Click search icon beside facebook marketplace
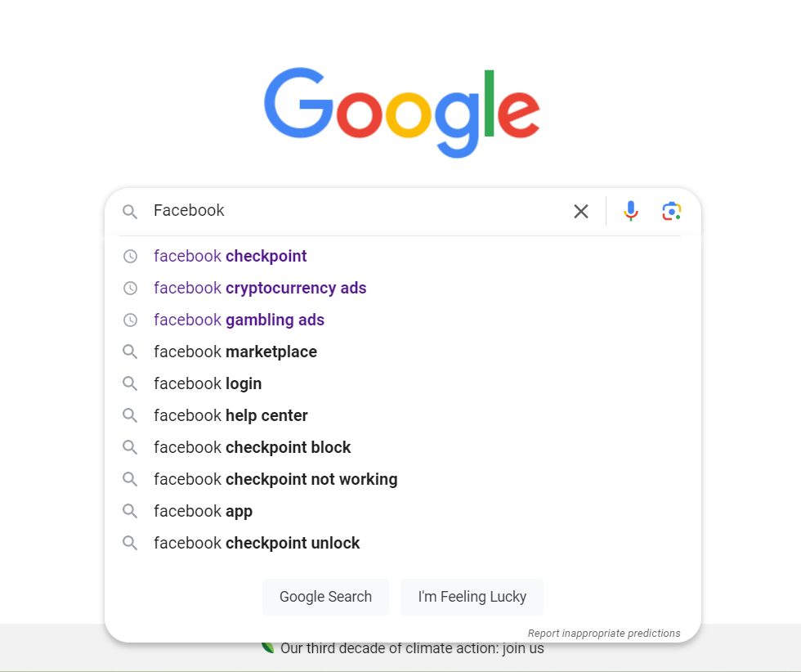The image size is (801, 672). coord(130,352)
